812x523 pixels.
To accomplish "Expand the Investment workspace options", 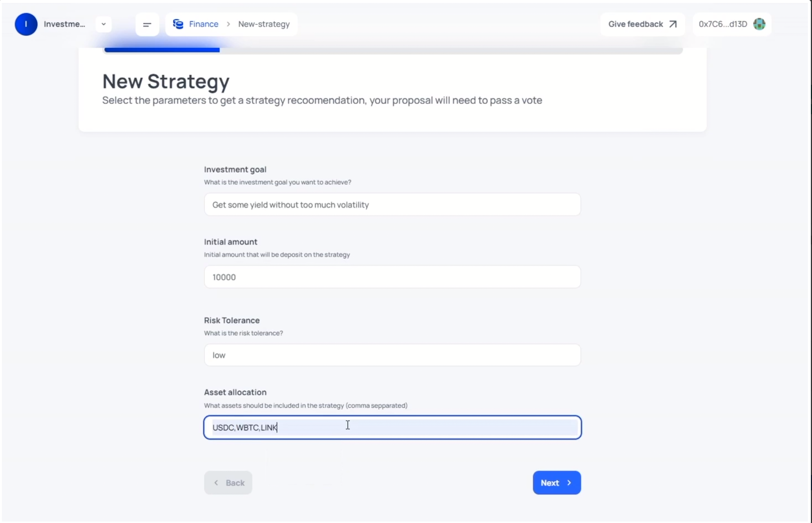I will 103,24.
